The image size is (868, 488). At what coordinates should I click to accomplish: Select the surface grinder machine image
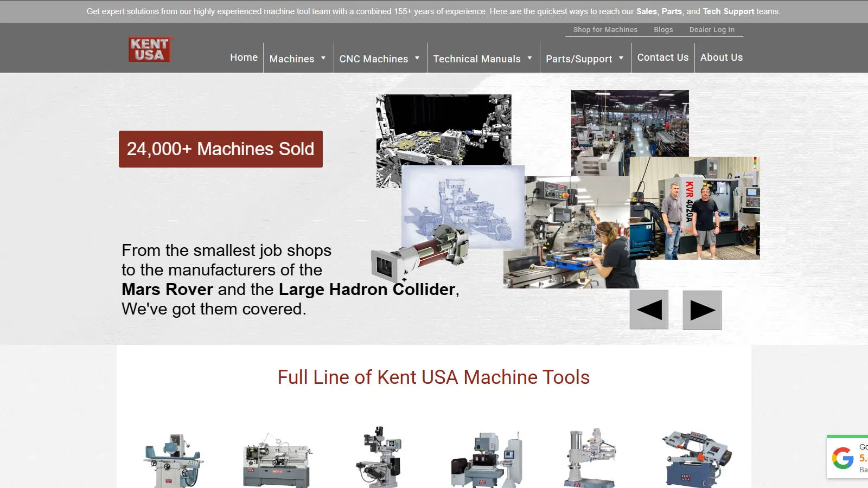173,460
